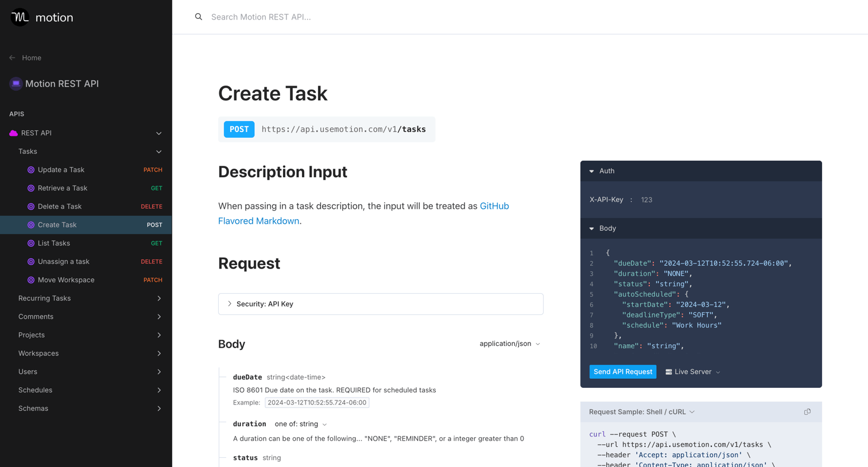
Task: Open Retrieve a Task GET page
Action: [86, 188]
